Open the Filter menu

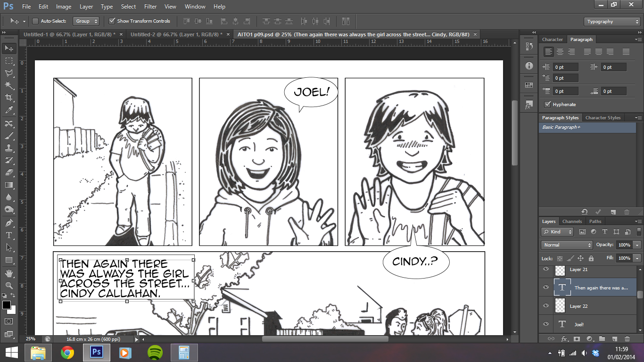point(150,7)
